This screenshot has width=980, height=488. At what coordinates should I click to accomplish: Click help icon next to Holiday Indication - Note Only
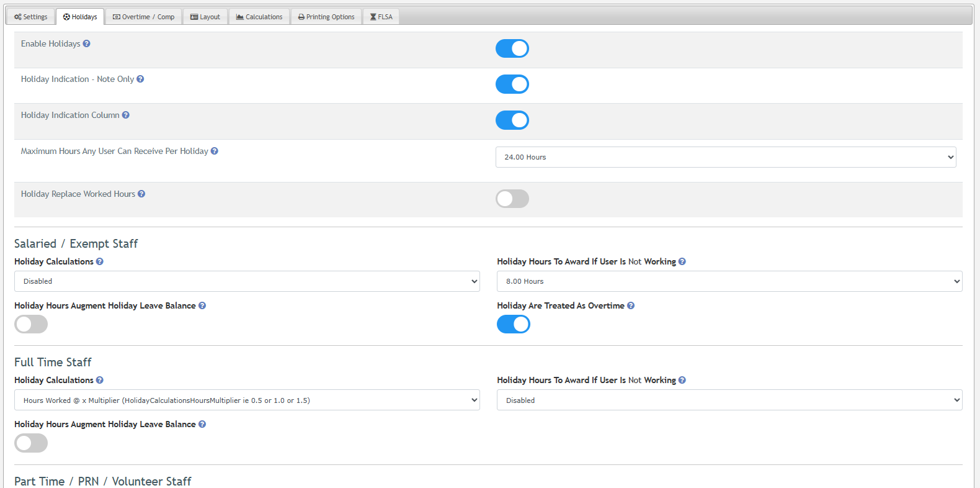click(x=140, y=79)
